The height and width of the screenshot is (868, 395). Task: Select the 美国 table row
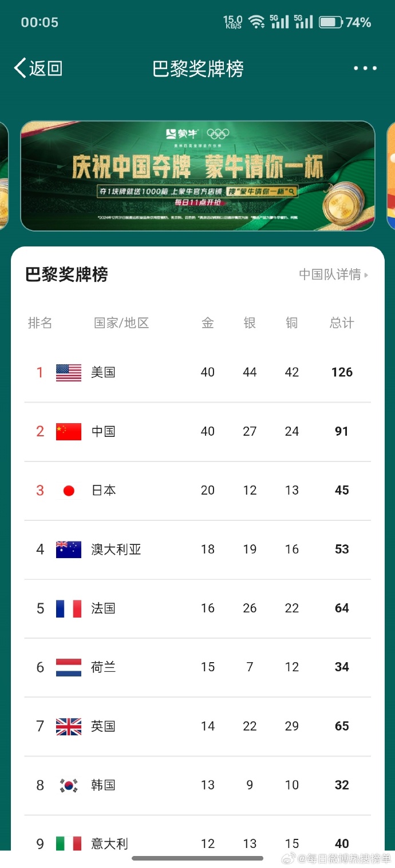[x=197, y=372]
